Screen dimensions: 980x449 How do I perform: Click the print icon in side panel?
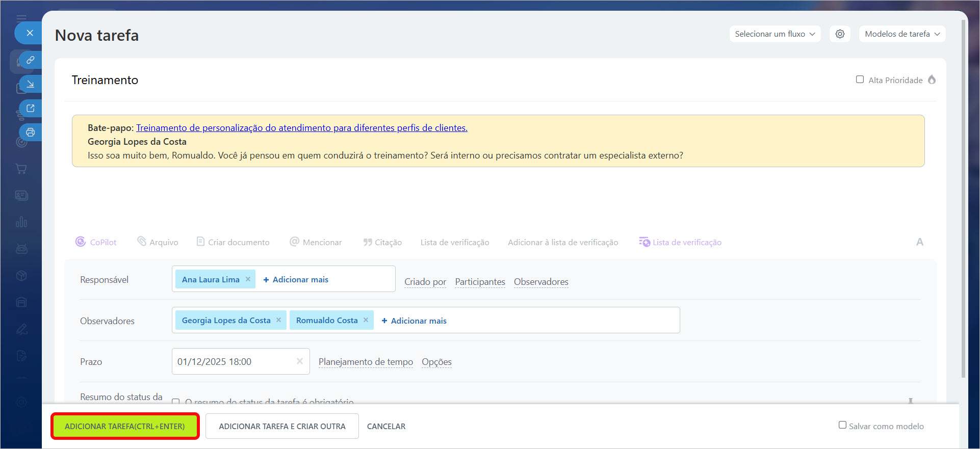pos(31,133)
